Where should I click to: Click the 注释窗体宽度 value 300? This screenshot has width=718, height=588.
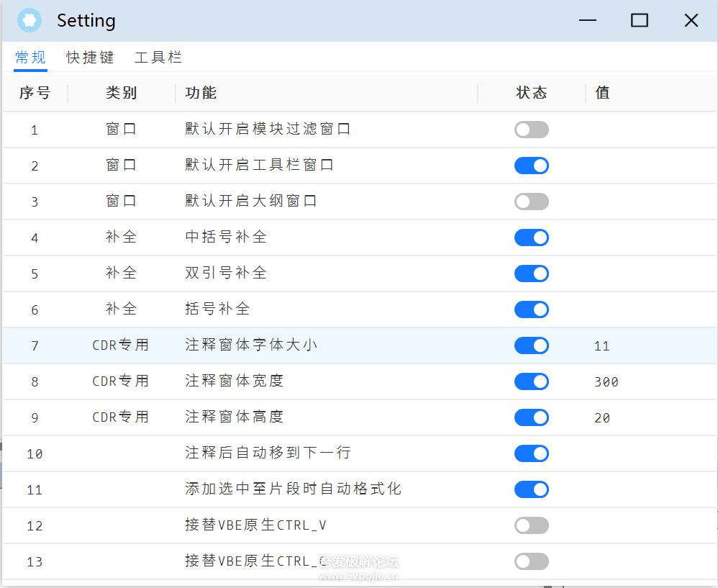click(x=606, y=381)
